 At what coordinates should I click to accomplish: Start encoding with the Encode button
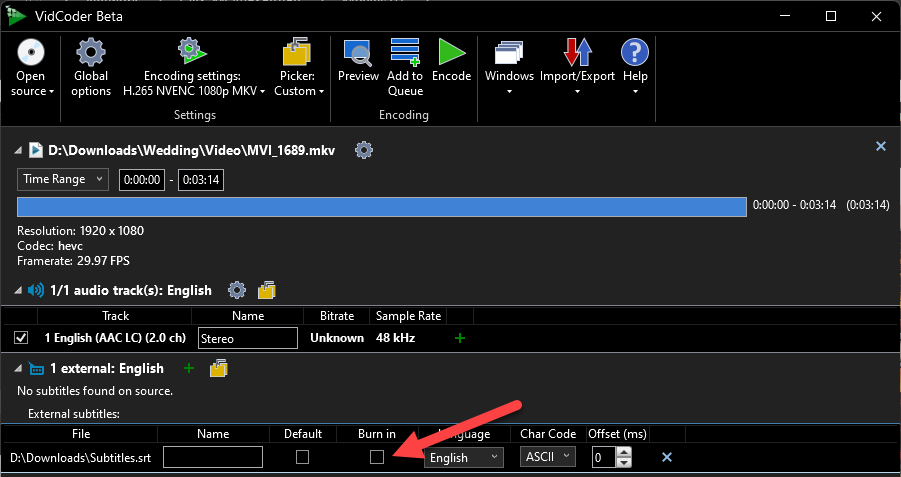click(451, 52)
